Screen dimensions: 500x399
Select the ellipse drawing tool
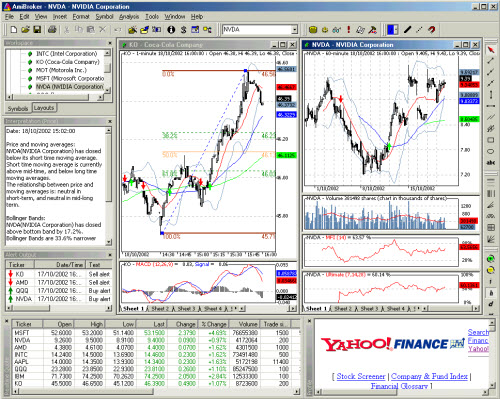(491, 151)
